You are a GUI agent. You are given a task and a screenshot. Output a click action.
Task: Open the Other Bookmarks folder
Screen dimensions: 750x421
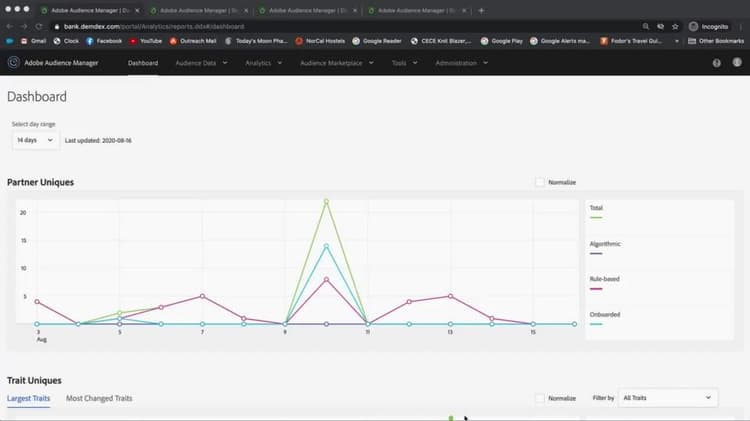(x=716, y=41)
